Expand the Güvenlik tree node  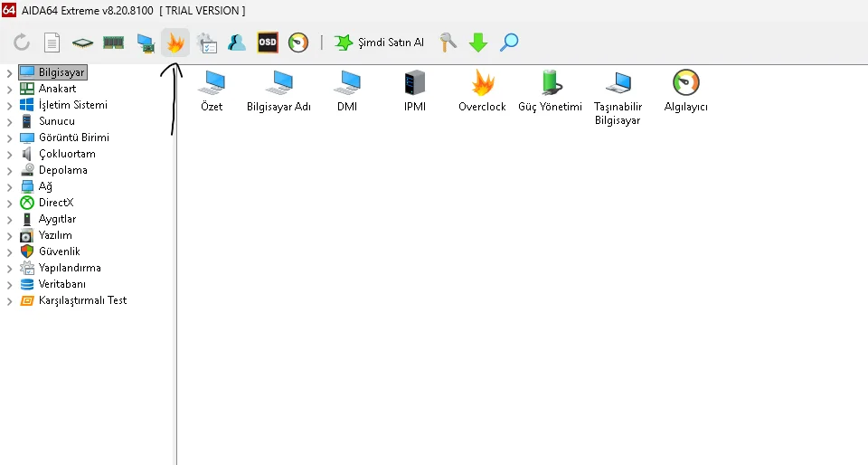[x=9, y=252]
